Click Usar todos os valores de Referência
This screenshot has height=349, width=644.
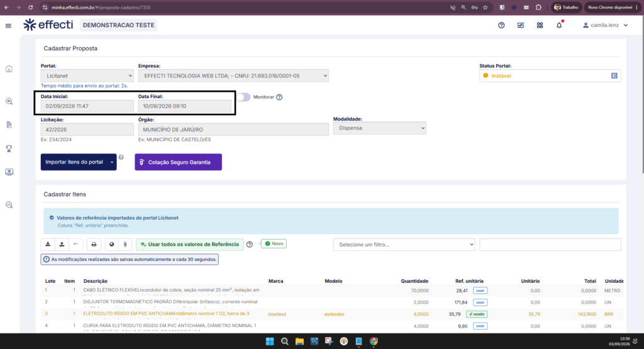tap(190, 244)
